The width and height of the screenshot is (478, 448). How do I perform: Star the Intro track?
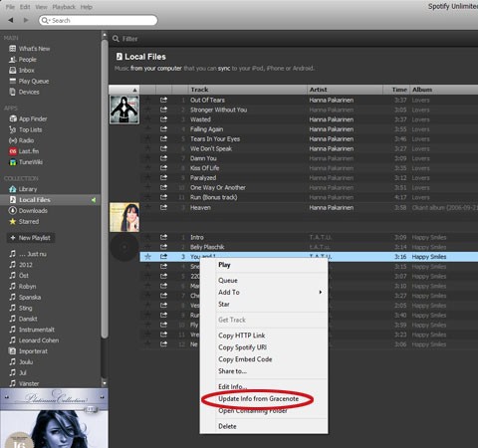(x=148, y=237)
